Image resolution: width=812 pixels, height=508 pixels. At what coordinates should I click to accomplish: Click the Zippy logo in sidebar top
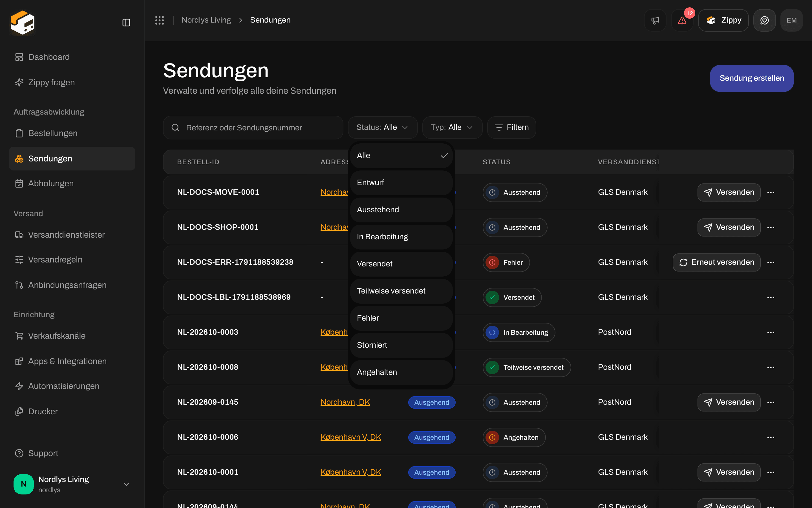pos(23,23)
